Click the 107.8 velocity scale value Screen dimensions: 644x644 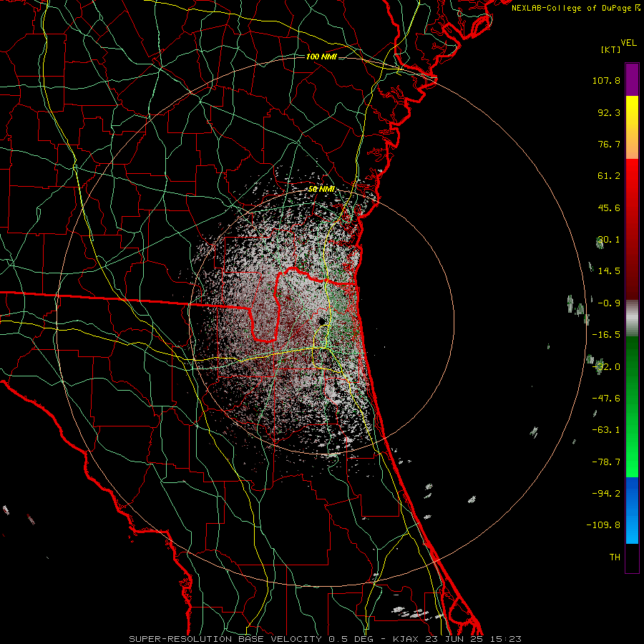point(606,80)
